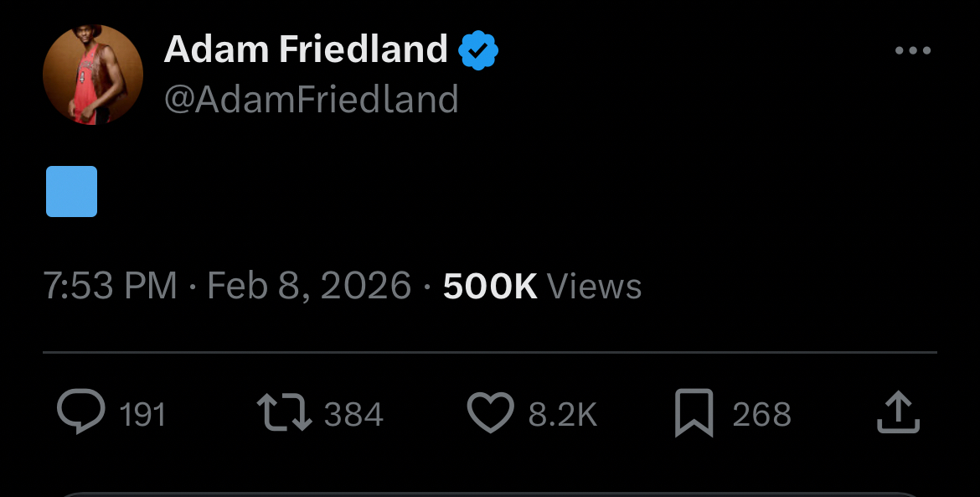Click the display name Adam Friedland
Screen dimensions: 980x497
[306, 49]
